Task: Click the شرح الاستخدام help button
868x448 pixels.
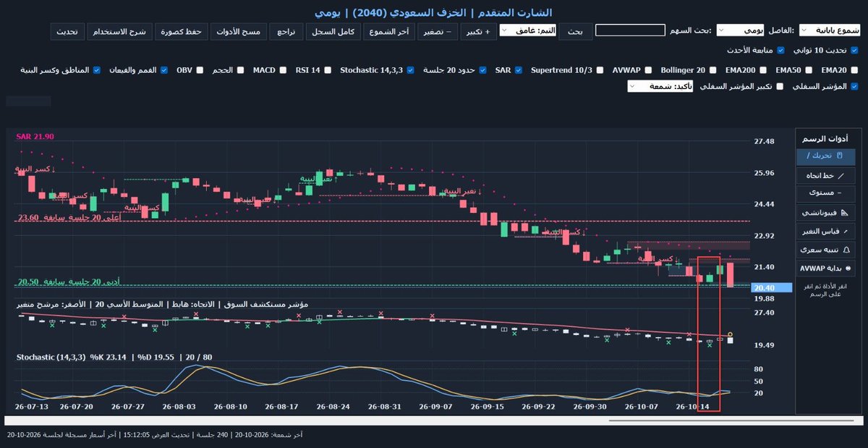Action: pos(119,31)
